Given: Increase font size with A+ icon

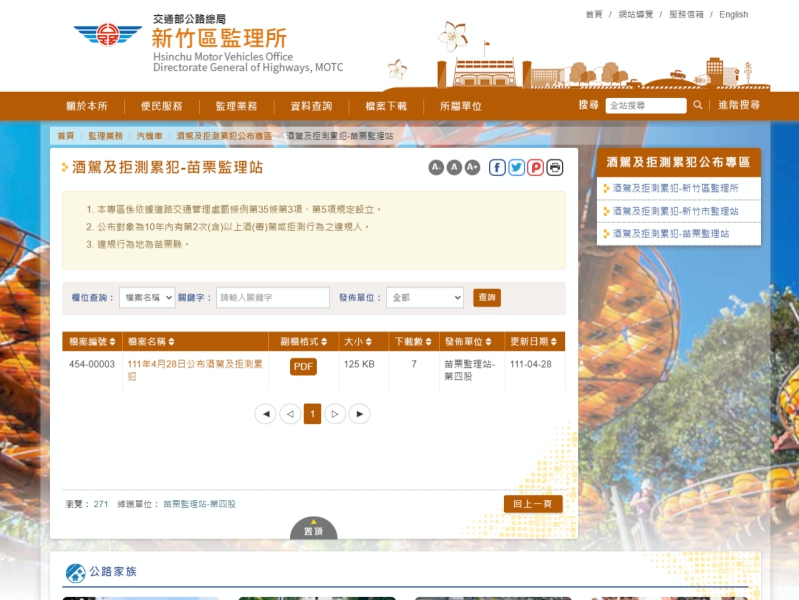Looking at the screenshot, I should [x=472, y=167].
